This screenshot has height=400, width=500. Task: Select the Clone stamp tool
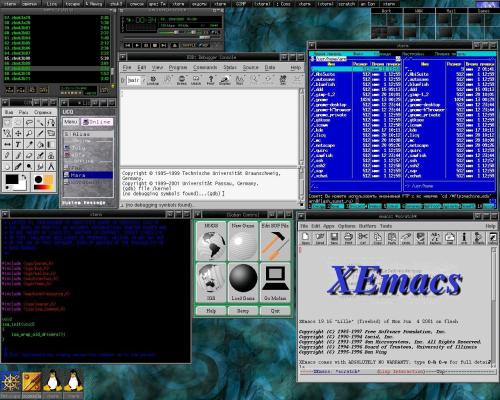51,155
